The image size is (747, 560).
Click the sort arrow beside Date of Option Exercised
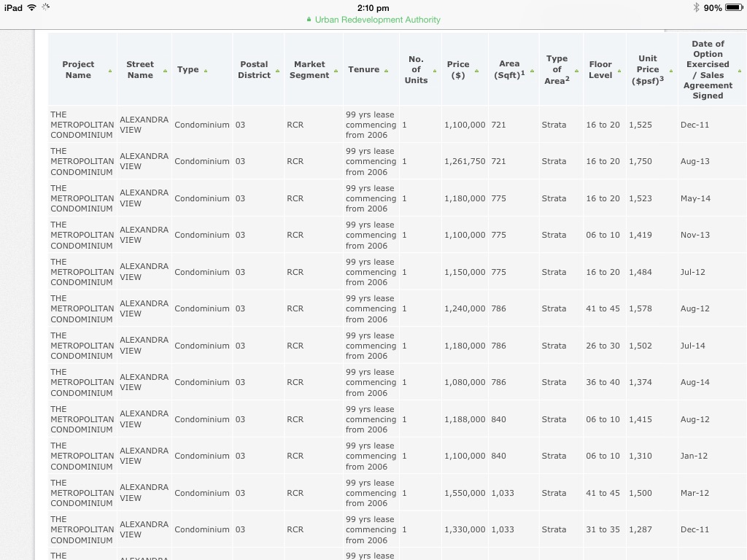740,71
